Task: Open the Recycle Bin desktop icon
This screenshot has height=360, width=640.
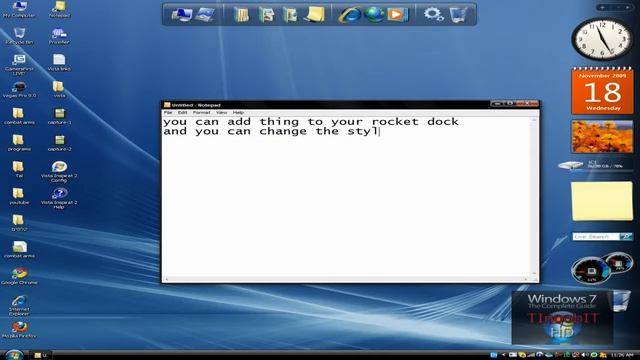Action: tap(19, 36)
